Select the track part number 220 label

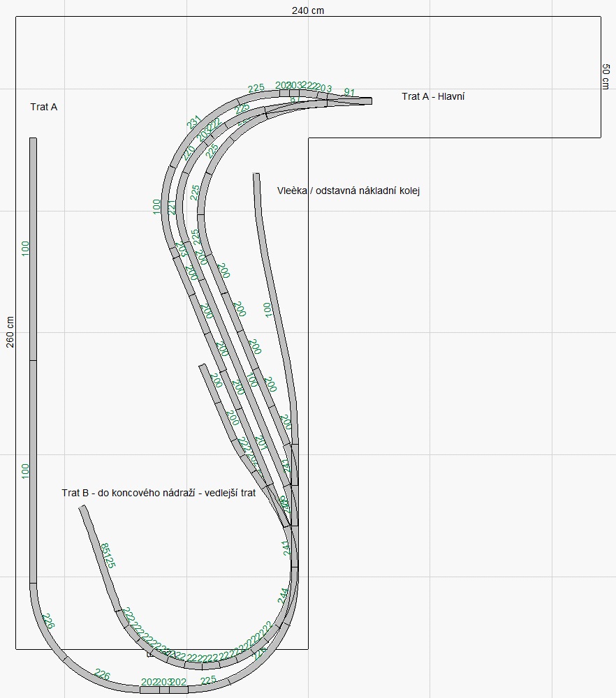189,153
